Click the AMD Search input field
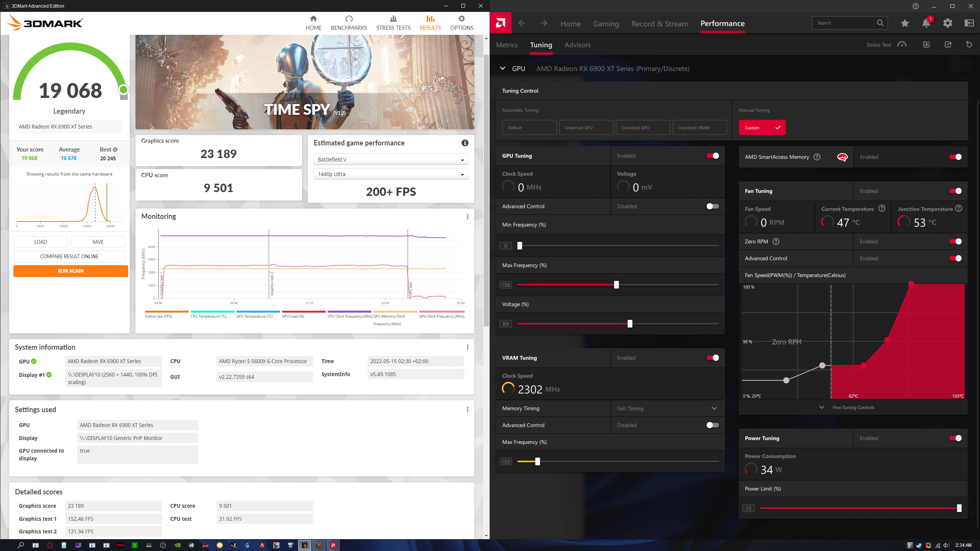The width and height of the screenshot is (980, 551). point(849,23)
